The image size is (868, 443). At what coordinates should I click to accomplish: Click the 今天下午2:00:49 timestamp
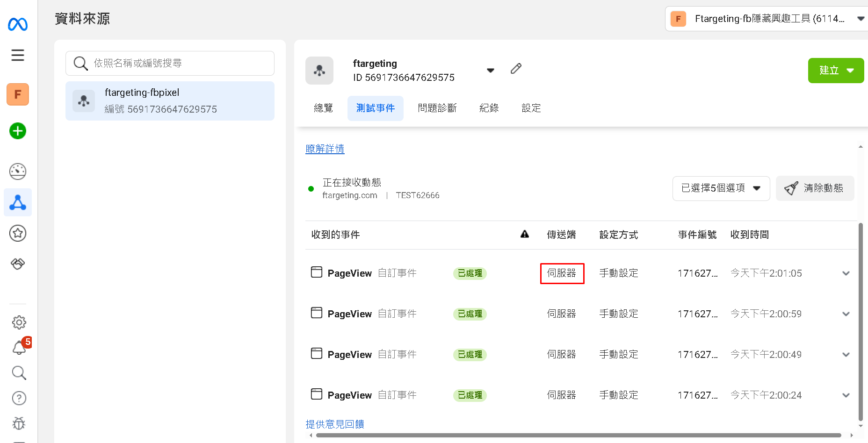coord(766,354)
